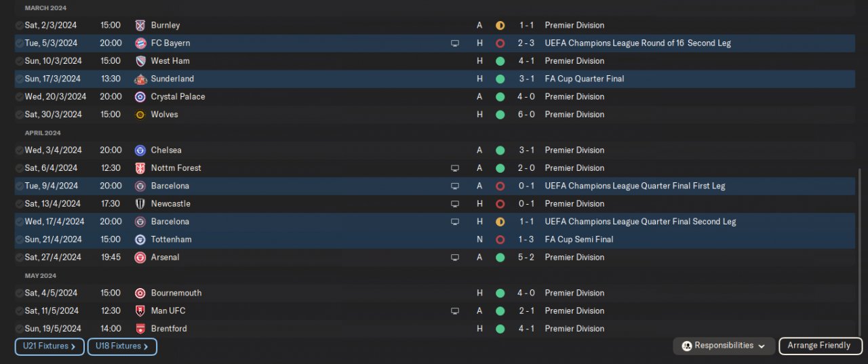Open the Man UFC team link
The width and height of the screenshot is (868, 364).
167,311
